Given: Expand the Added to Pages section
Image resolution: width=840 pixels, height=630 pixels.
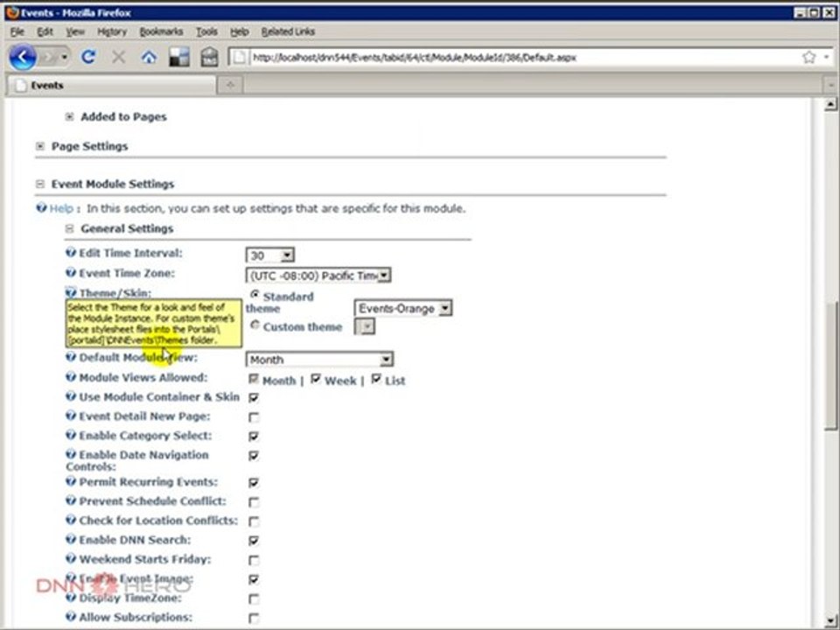Looking at the screenshot, I should click(69, 116).
